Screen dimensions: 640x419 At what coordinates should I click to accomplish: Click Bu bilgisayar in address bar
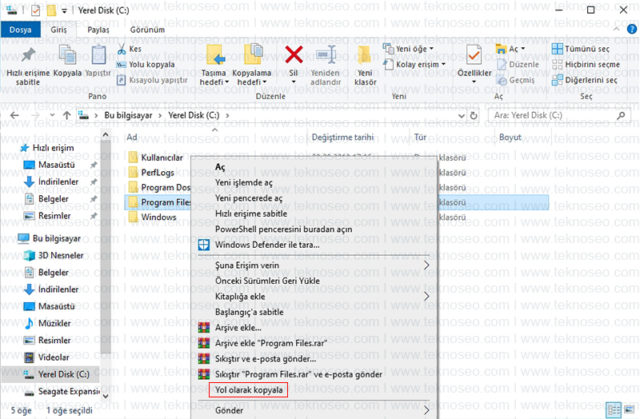[x=128, y=115]
